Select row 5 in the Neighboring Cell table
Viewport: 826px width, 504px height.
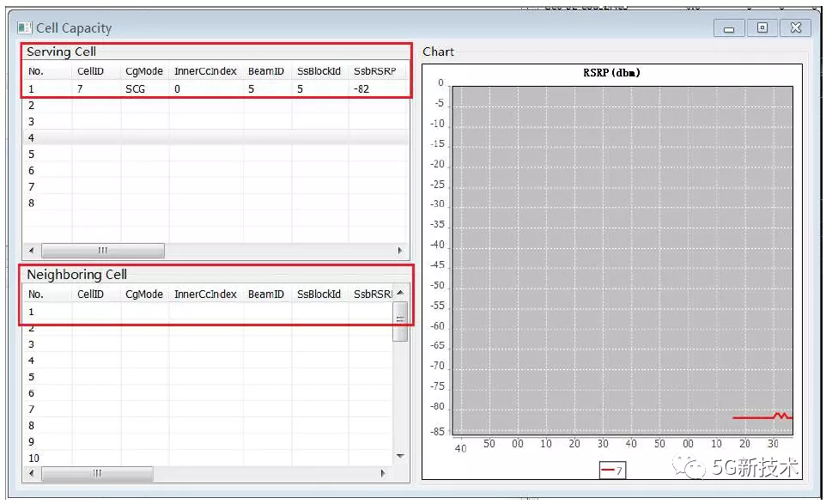point(208,377)
